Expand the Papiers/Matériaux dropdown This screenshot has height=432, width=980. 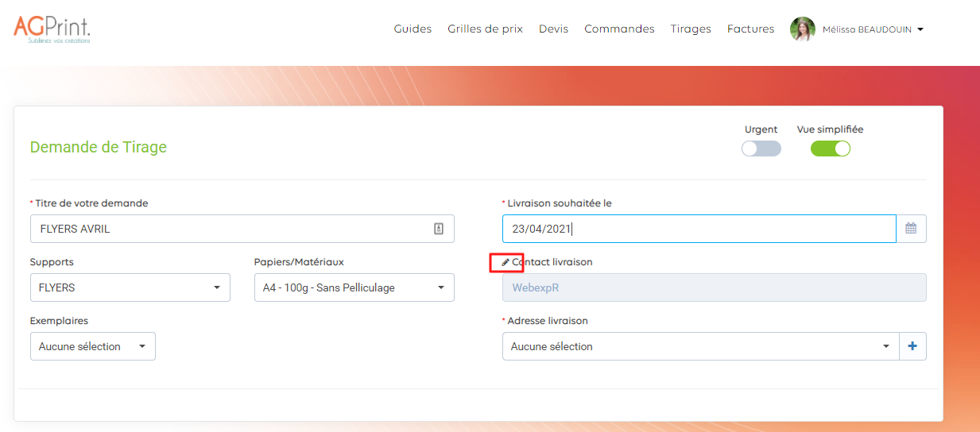coord(354,287)
